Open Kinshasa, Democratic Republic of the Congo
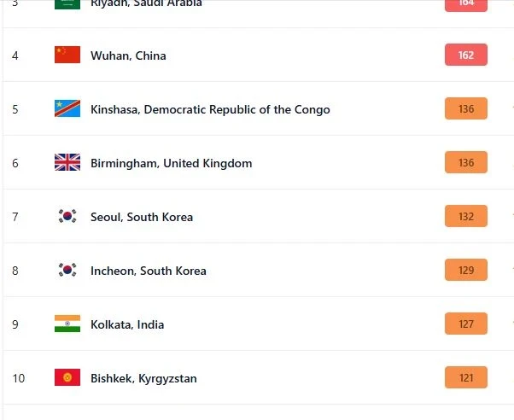The image size is (514, 420). [210, 109]
